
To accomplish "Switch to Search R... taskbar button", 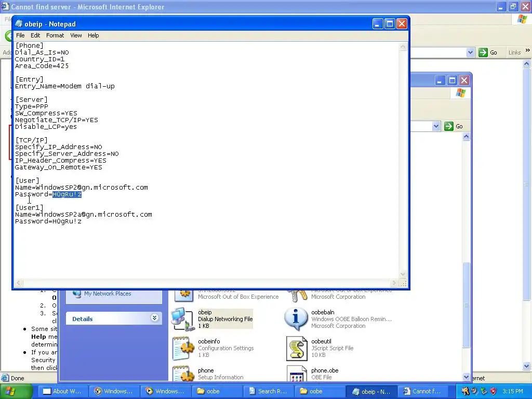I will [269, 391].
